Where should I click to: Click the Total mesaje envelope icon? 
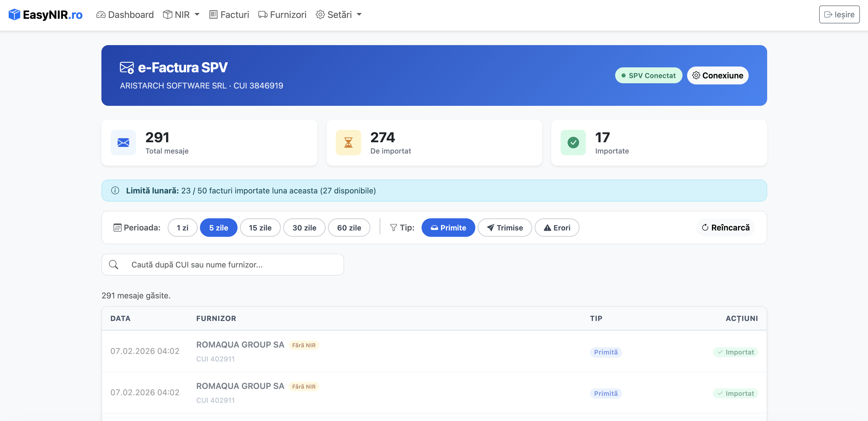(x=123, y=143)
